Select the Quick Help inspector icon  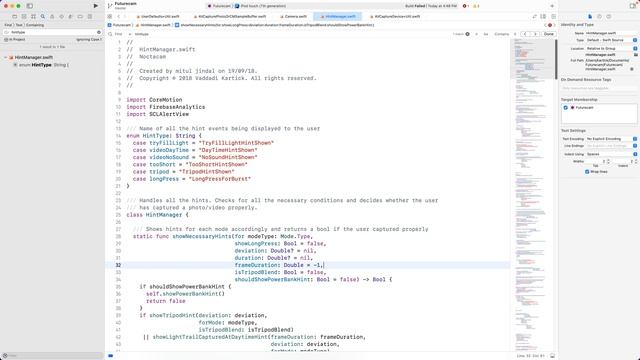tap(609, 17)
